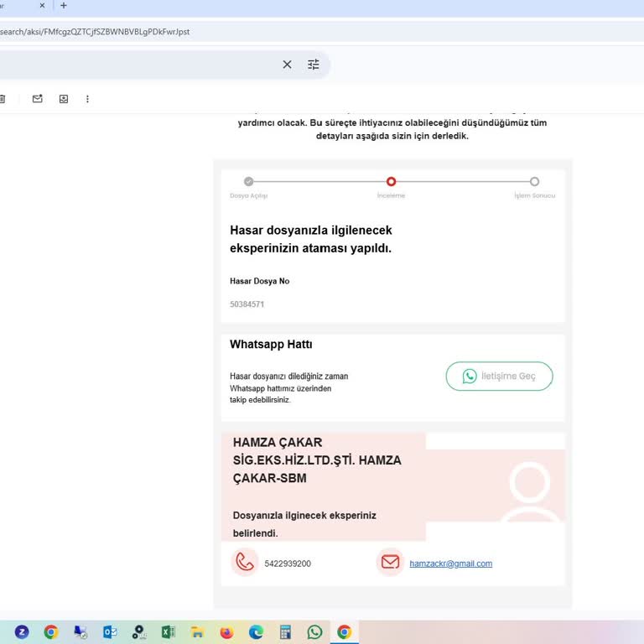Open hamzackr@gmail.com email link
This screenshot has height=644, width=644.
pyautogui.click(x=450, y=563)
